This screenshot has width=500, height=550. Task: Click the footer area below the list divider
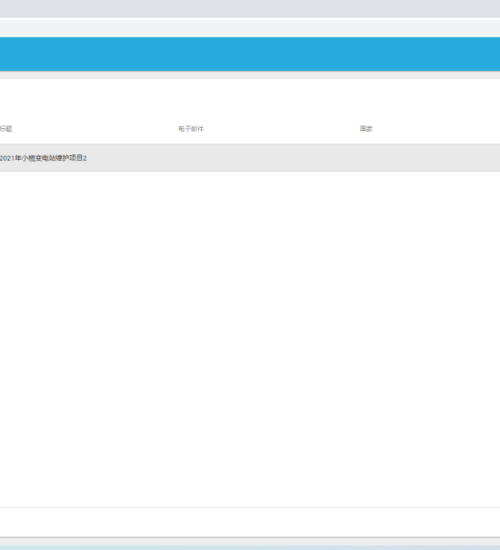[x=250, y=522]
